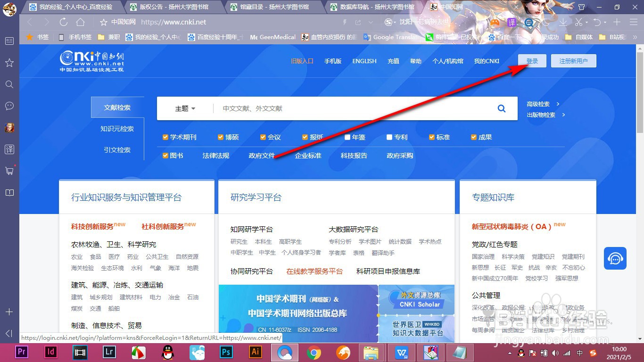Show hidden system tray icons arrow
Image resolution: width=644 pixels, height=362 pixels.
click(510, 353)
